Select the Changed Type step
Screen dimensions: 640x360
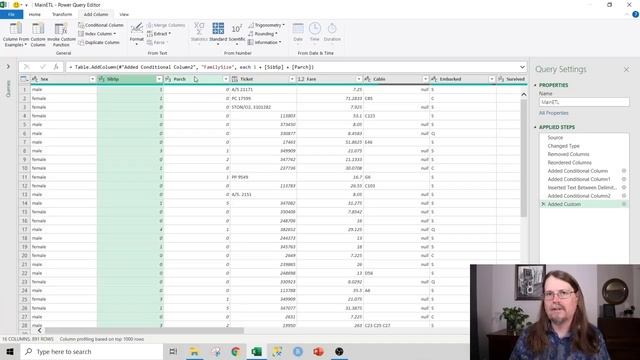[x=563, y=146]
